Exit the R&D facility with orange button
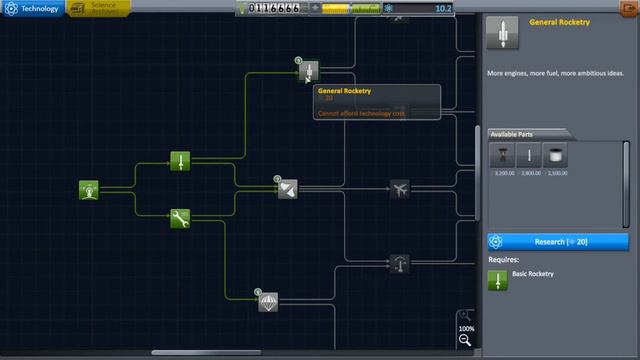 click(x=629, y=8)
